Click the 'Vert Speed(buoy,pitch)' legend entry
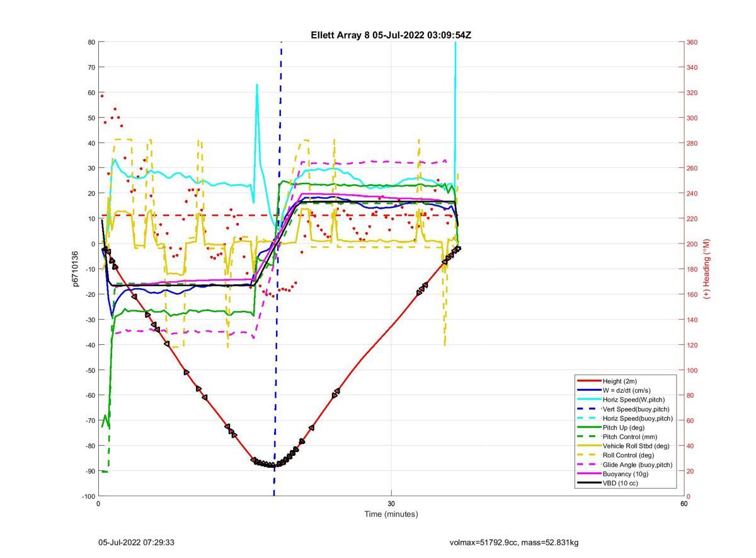 636,409
